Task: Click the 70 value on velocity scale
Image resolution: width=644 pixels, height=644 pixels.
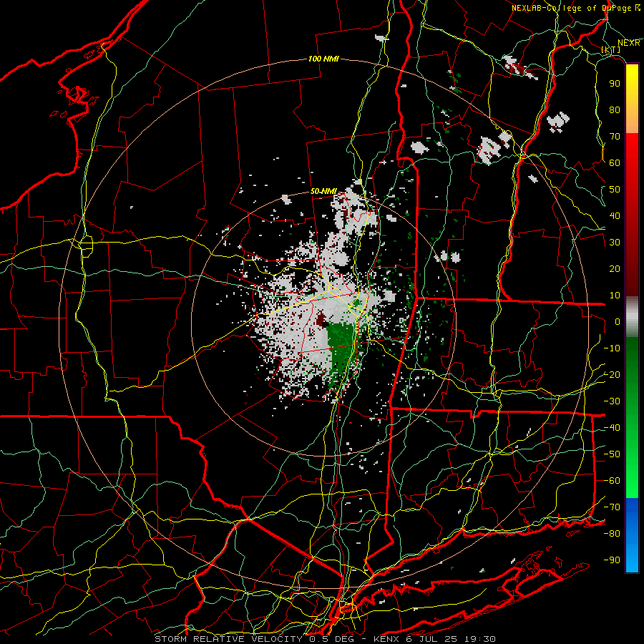Action: point(615,137)
